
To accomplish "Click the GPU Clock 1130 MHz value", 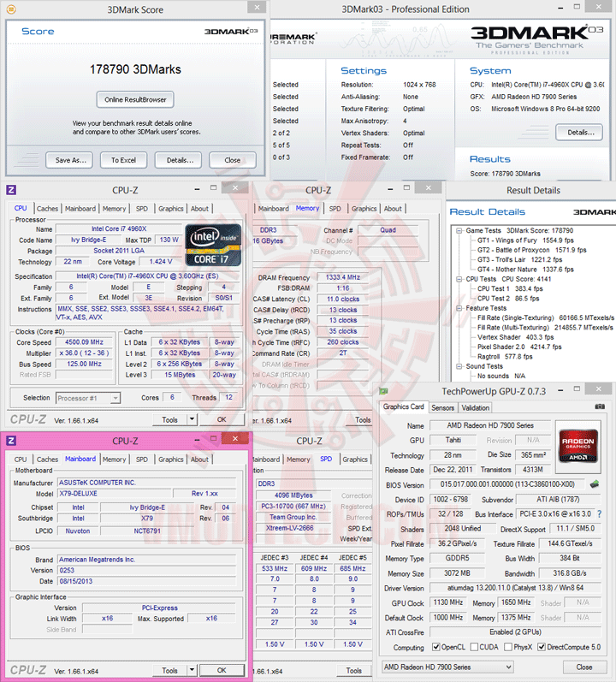I will pyautogui.click(x=447, y=602).
